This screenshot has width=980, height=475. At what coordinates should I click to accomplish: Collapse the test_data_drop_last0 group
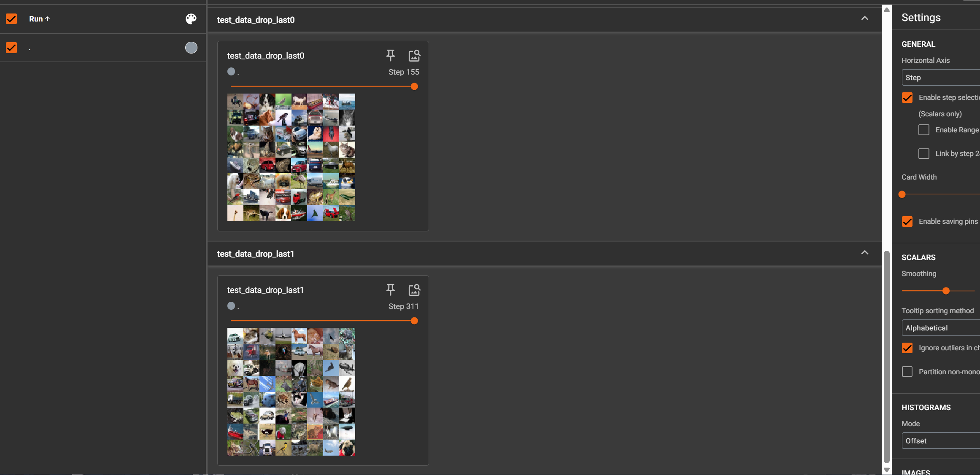click(864, 18)
